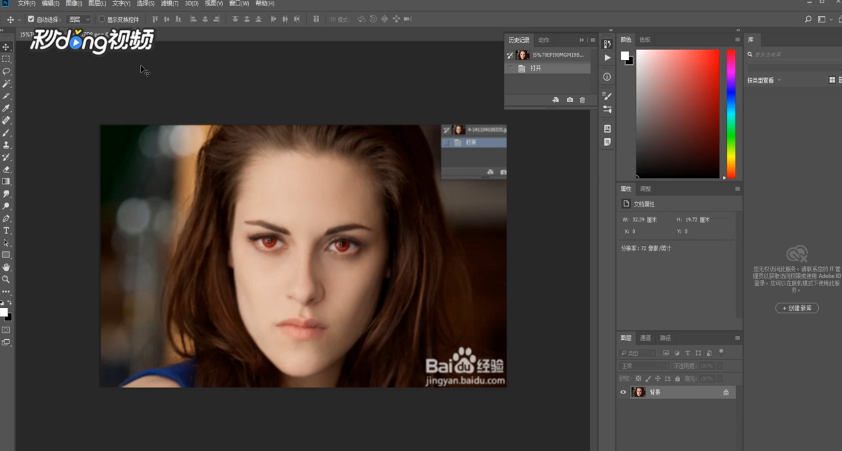842x451 pixels.
Task: Select the Zoom tool
Action: tap(6, 279)
